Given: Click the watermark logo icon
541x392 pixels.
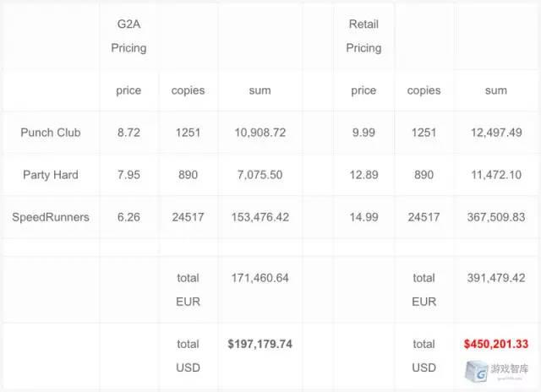Looking at the screenshot, I should (478, 368).
